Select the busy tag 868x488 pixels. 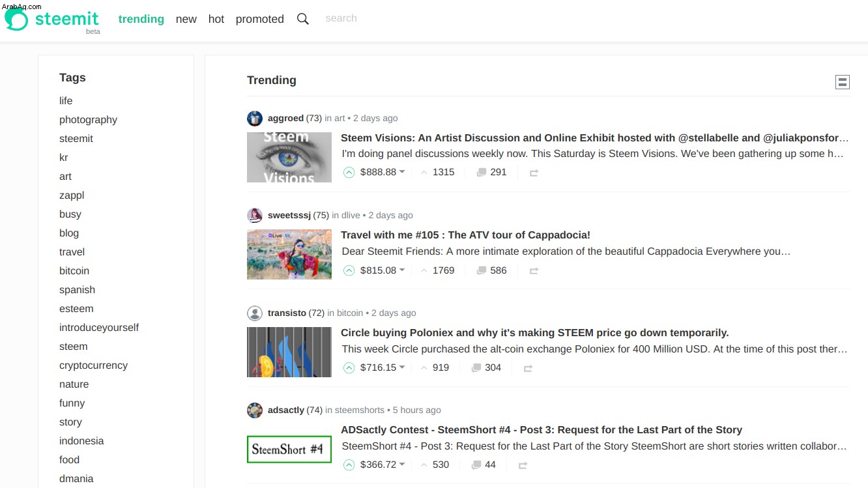tap(70, 214)
